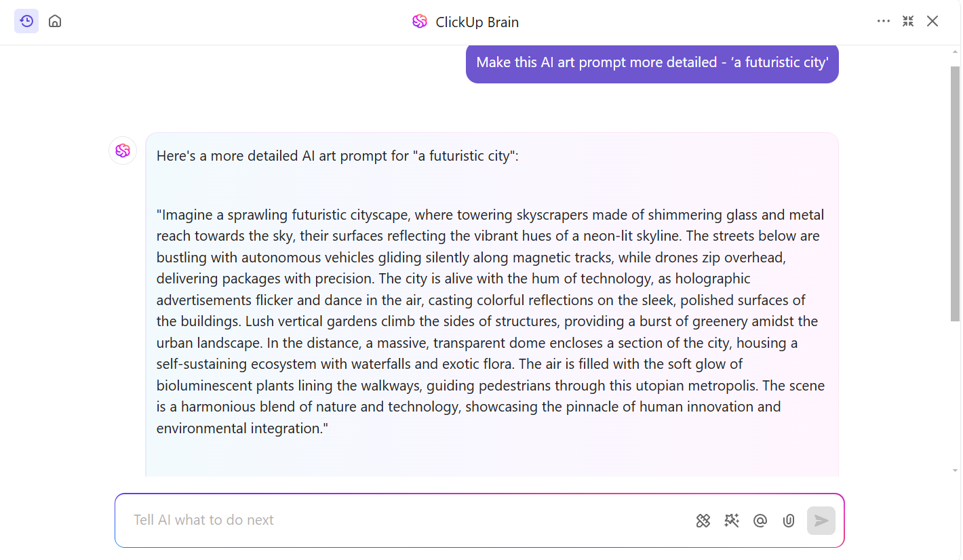This screenshot has width=963, height=560.
Task: Collapse the ClickUp Brain window
Action: pos(908,21)
